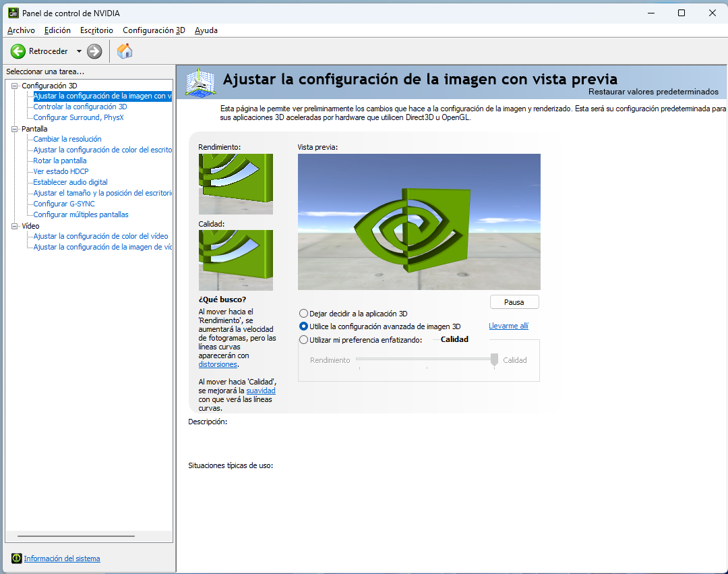Viewport: 728px width, 574px height.
Task: Click the 3D settings icon in the page header
Action: coord(200,82)
